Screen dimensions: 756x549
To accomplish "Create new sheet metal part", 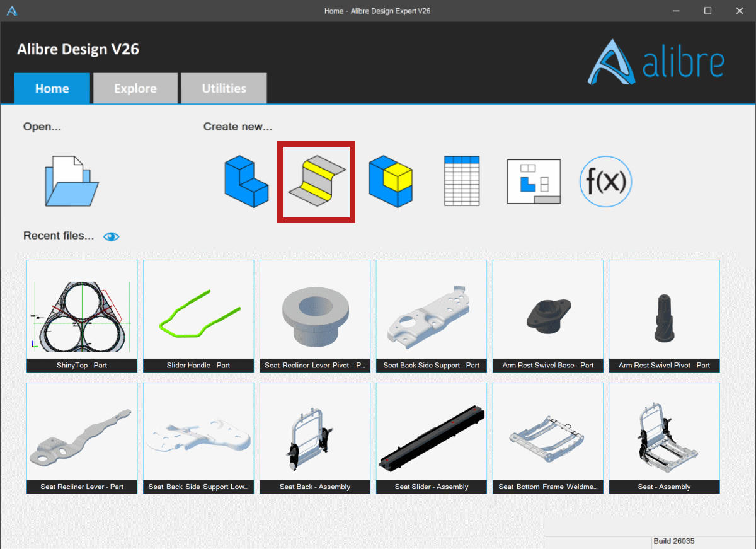I will [317, 182].
